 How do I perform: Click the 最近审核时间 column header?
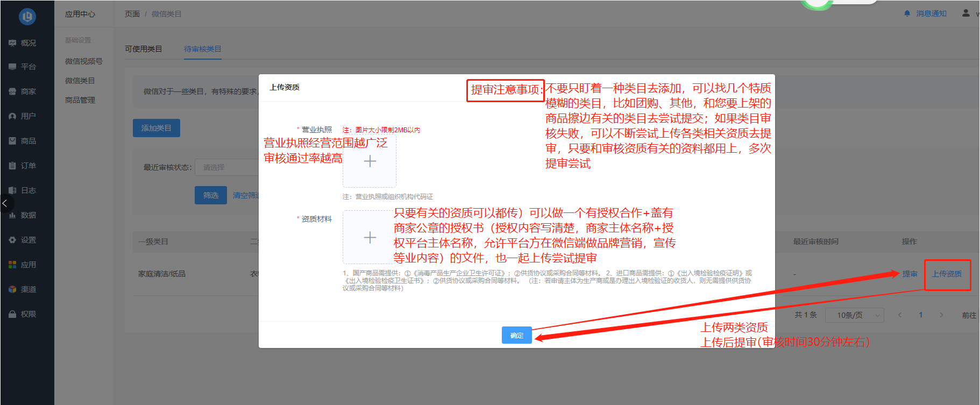click(x=816, y=241)
